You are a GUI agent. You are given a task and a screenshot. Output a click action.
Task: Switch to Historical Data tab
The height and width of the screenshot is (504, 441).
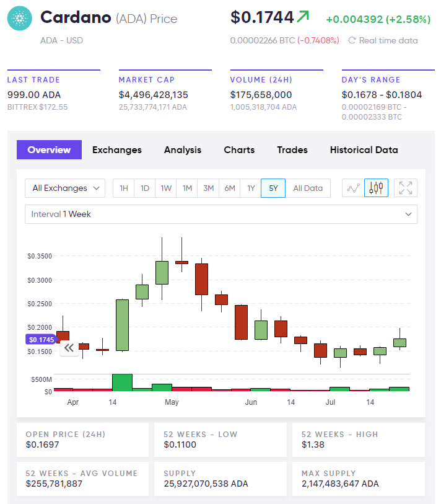pos(364,149)
